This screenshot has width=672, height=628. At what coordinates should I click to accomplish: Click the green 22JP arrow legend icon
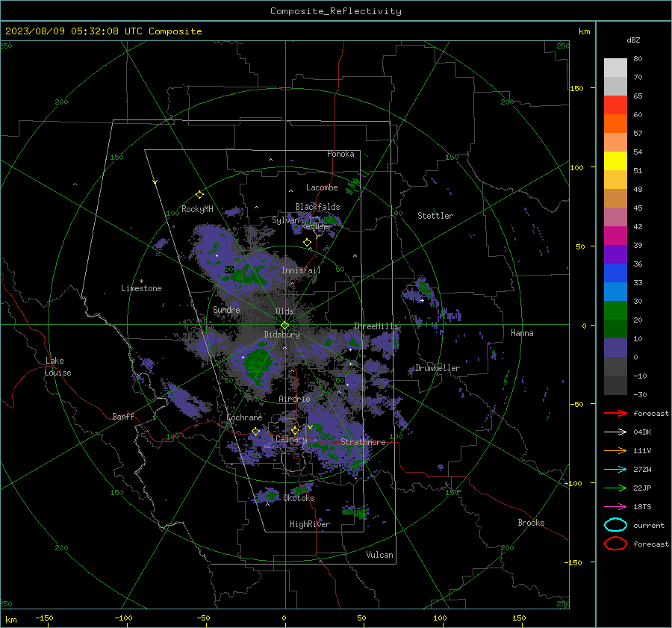pyautogui.click(x=615, y=488)
